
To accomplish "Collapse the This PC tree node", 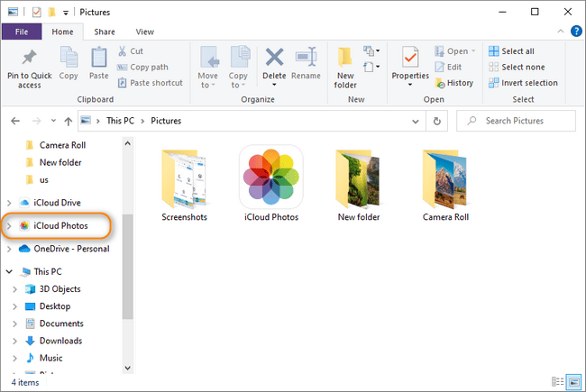I will click(x=10, y=271).
